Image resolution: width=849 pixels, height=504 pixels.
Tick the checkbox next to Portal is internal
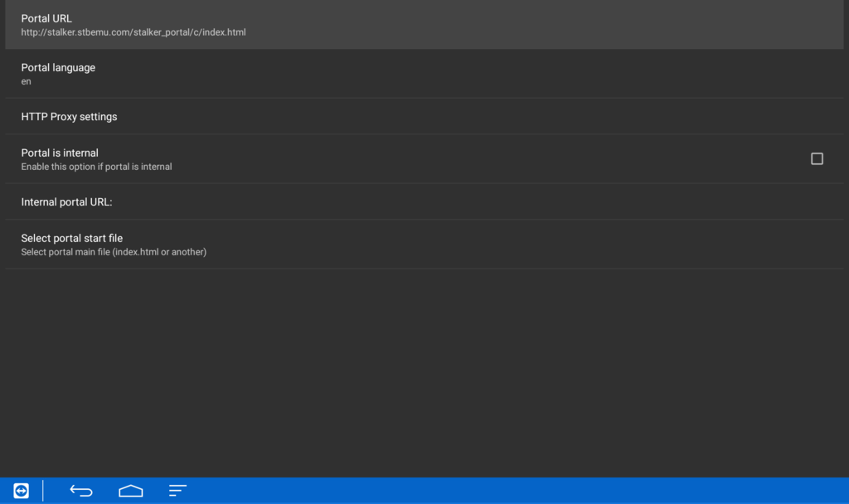(817, 158)
